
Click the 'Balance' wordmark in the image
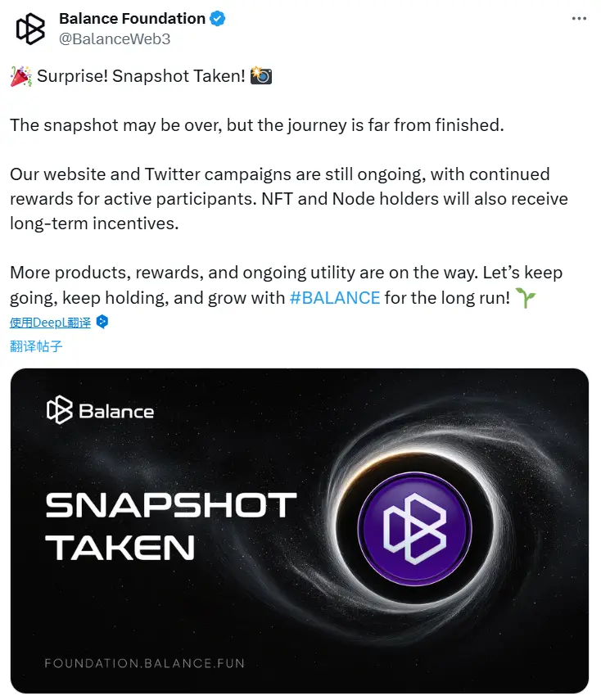pyautogui.click(x=114, y=412)
